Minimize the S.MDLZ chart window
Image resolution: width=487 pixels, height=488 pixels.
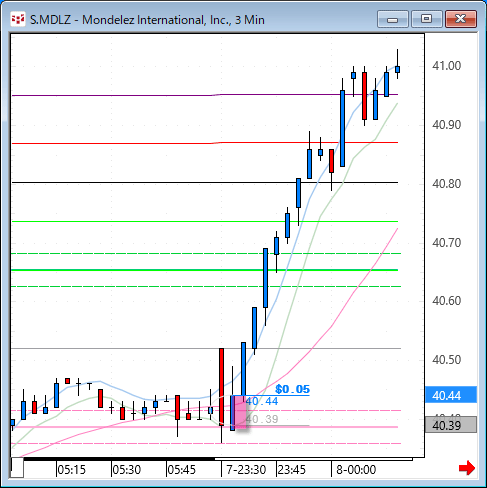point(393,19)
